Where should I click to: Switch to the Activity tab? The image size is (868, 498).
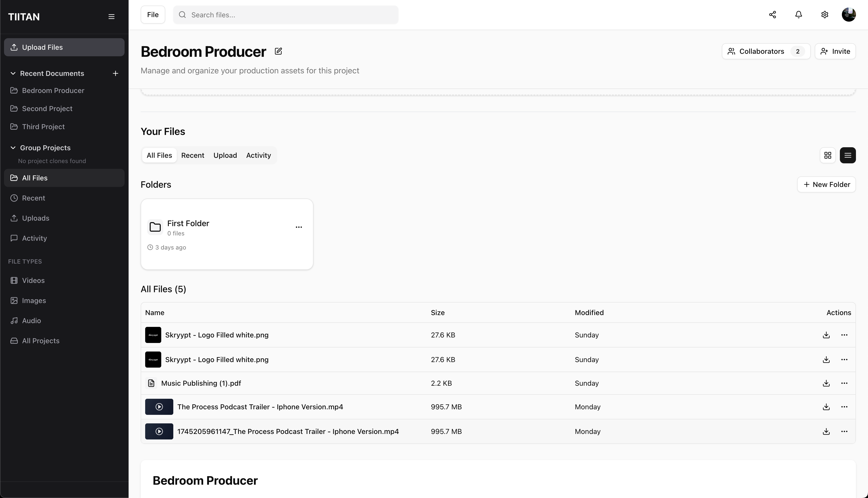coord(258,155)
